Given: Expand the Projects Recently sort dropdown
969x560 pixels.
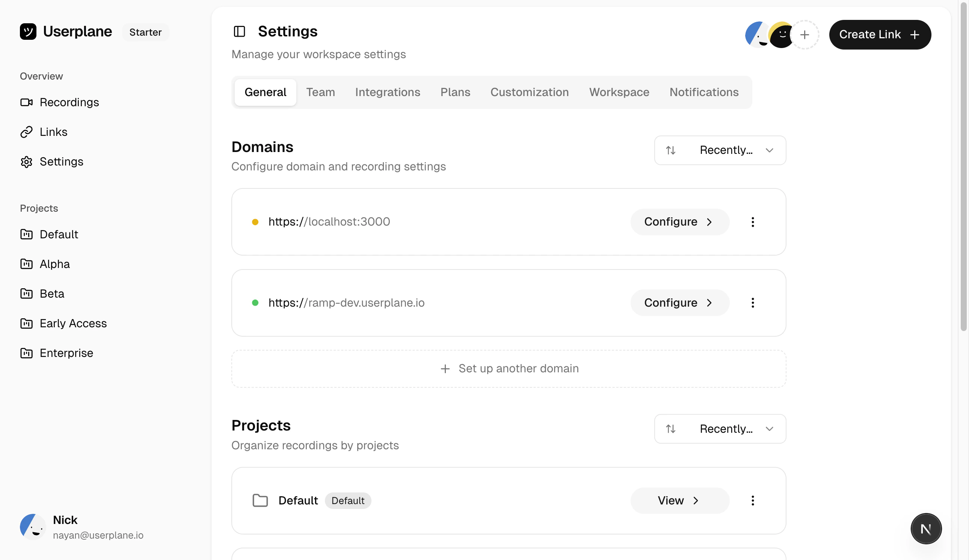Looking at the screenshot, I should pos(720,429).
